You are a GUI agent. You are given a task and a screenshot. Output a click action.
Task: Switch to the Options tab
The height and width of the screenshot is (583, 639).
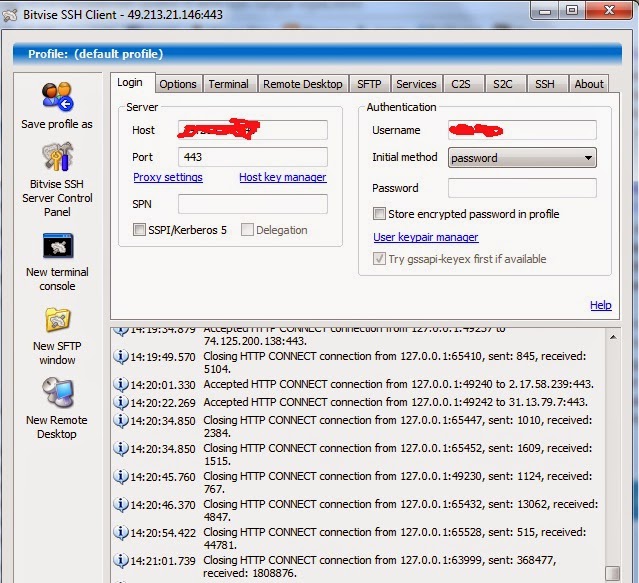point(178,84)
